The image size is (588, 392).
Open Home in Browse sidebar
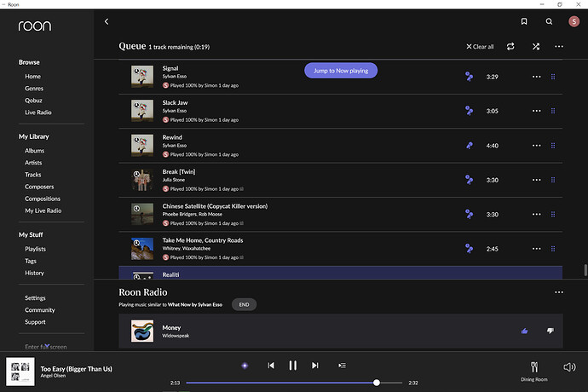pyautogui.click(x=32, y=76)
